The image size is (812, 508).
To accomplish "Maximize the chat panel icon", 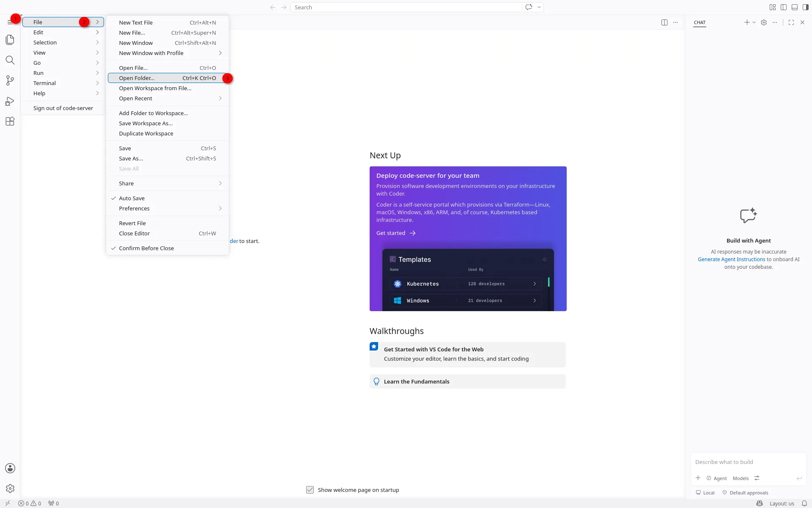I will tap(791, 22).
